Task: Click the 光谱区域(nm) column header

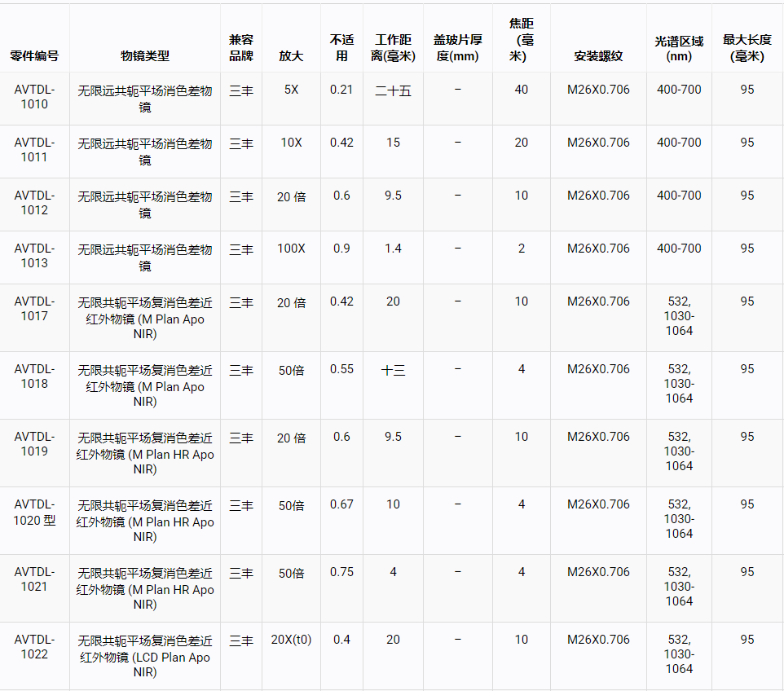Action: (679, 48)
